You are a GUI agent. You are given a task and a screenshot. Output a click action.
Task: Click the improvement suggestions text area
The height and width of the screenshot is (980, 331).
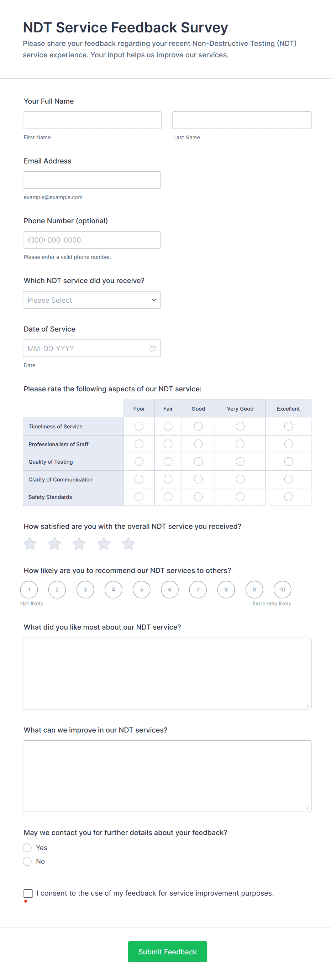click(x=167, y=776)
